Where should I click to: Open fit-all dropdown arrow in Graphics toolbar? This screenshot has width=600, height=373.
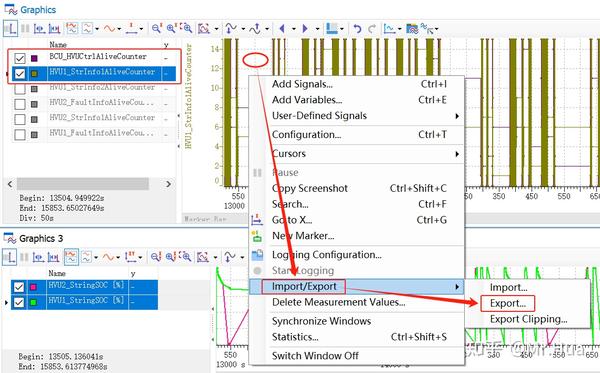pyautogui.click(x=216, y=29)
